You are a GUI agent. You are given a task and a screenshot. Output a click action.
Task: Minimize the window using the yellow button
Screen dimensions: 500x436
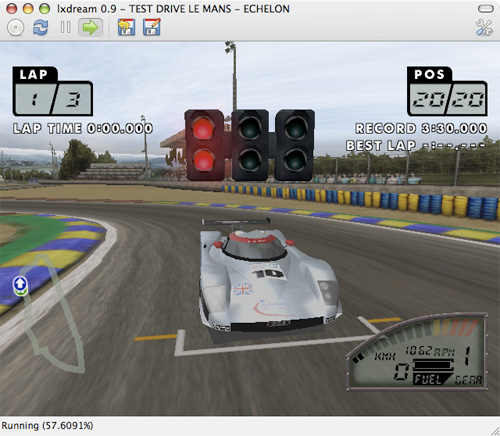(x=28, y=8)
